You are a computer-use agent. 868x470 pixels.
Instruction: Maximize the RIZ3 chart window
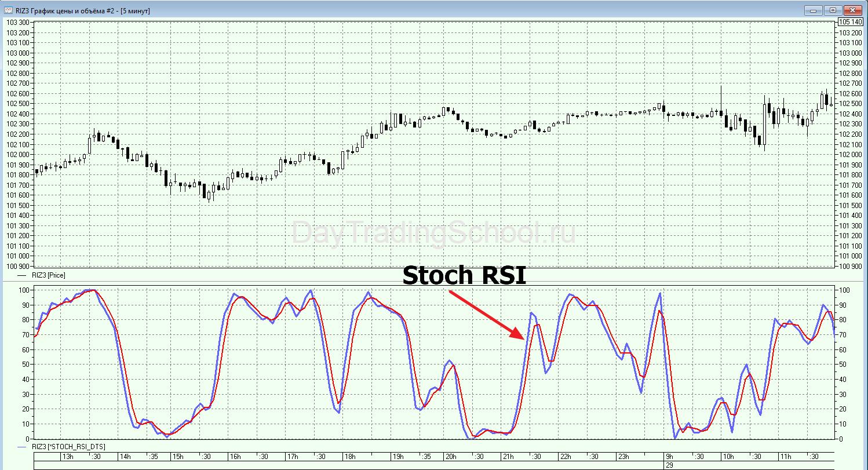pos(833,10)
